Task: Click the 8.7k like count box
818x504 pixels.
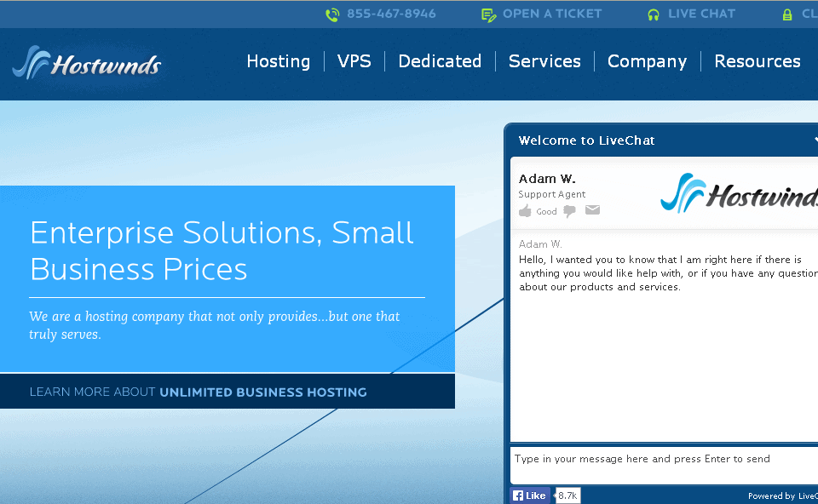Action: tap(567, 495)
